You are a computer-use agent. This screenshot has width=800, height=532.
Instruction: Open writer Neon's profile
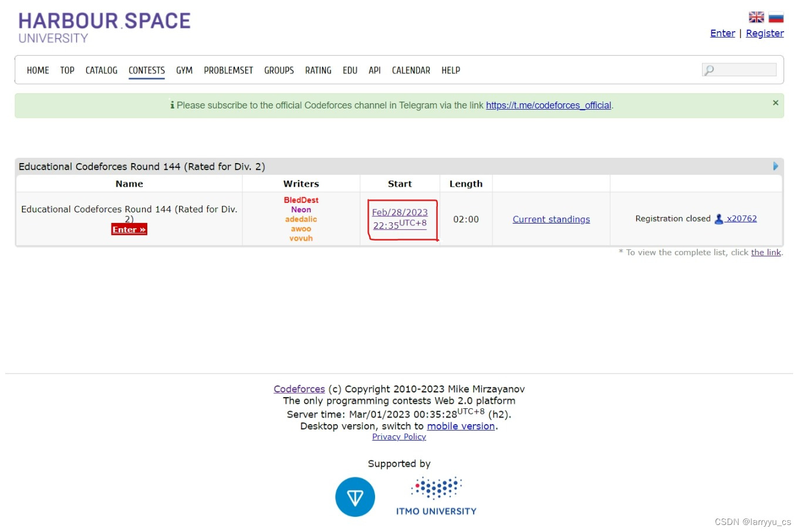coord(301,209)
